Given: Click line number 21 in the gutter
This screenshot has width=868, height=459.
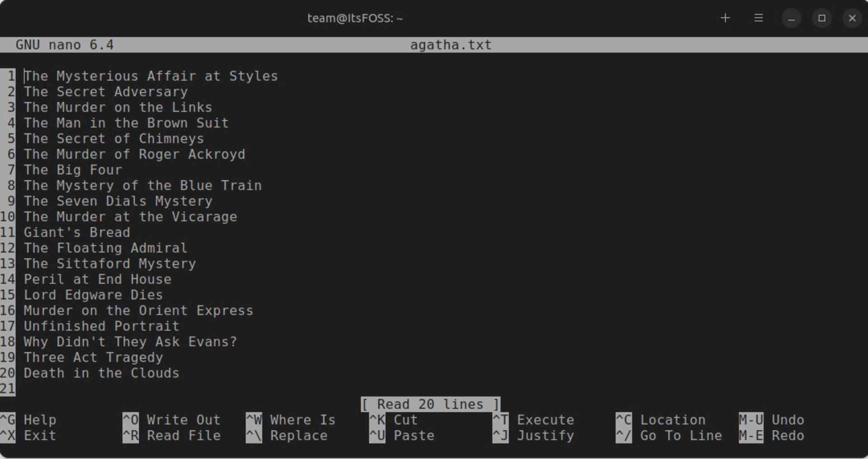Looking at the screenshot, I should point(8,388).
